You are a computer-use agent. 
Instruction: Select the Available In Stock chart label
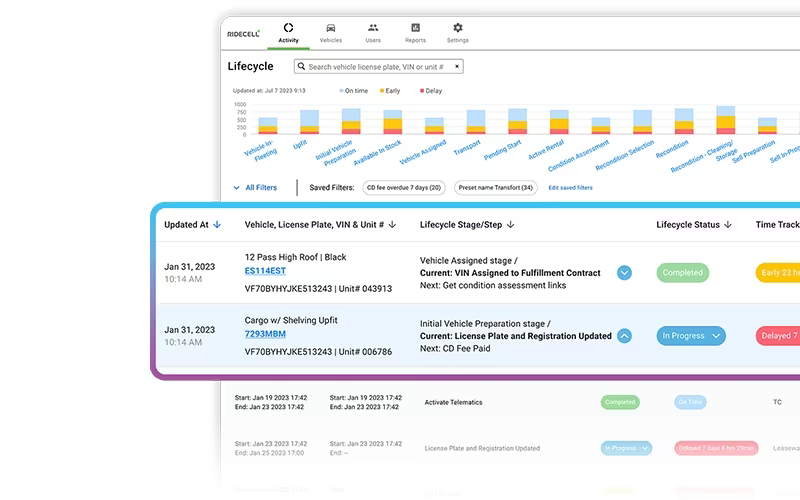378,153
